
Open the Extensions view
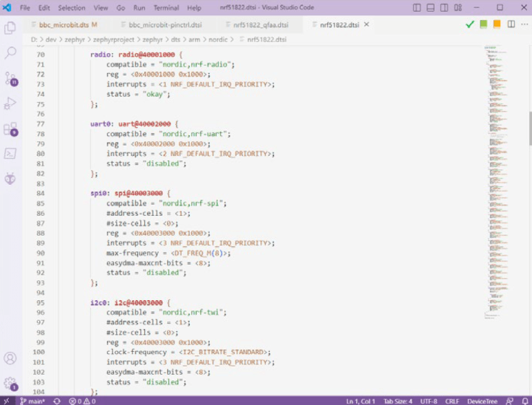10,129
